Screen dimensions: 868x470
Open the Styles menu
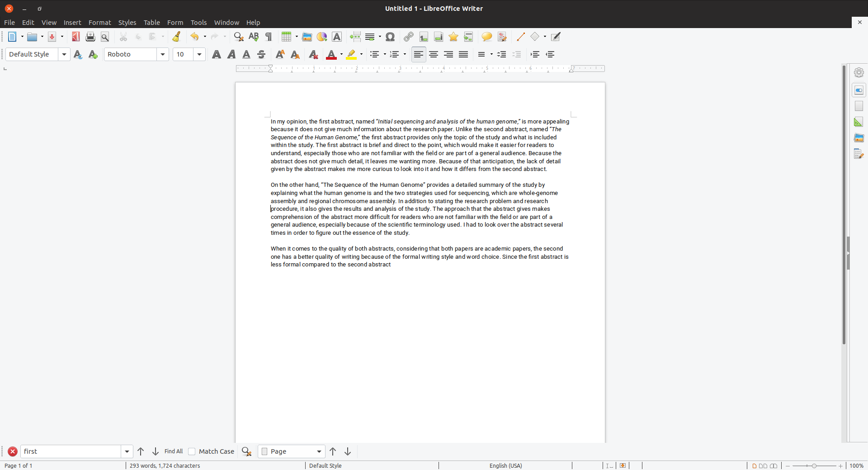coord(127,23)
